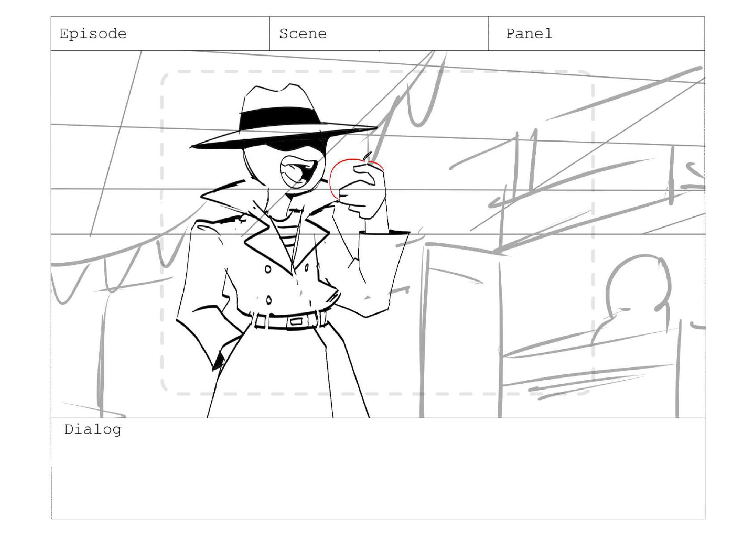Click the Panel field in the header
The image size is (756, 534).
(x=597, y=34)
